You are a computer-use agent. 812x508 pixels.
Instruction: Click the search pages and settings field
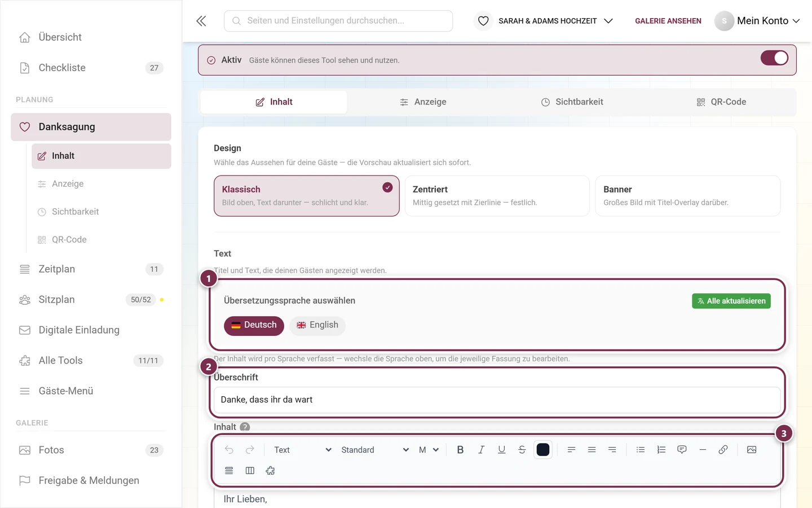[338, 21]
